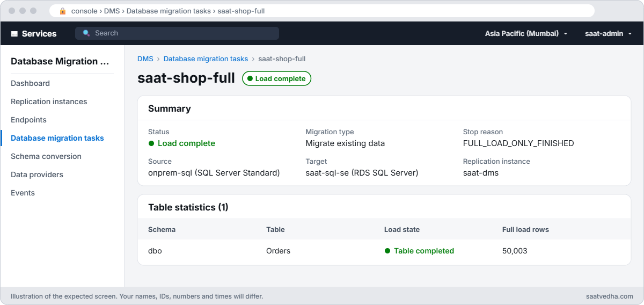Screen dimensions: 644x305
Task: Click saatvedha.com in the footer
Action: (610, 296)
